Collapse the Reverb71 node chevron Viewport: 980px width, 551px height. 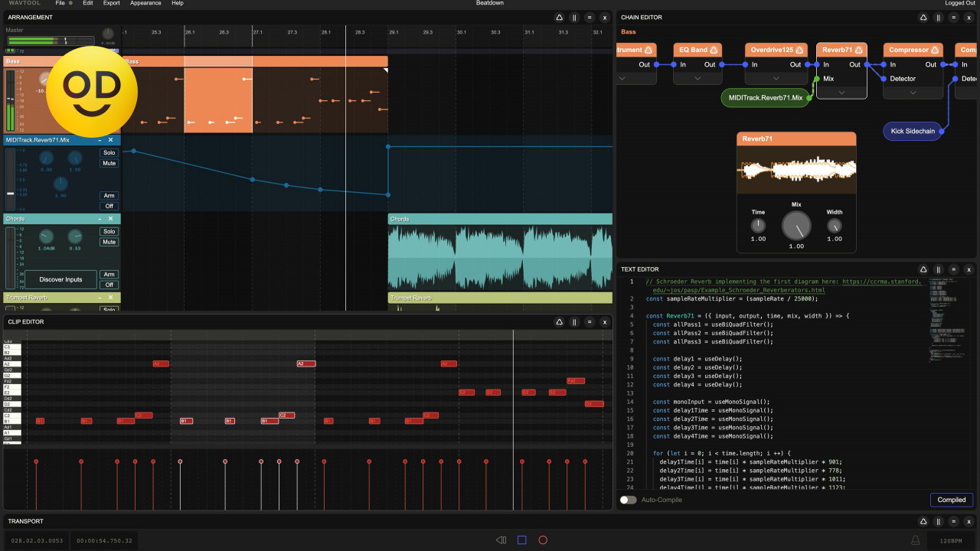pyautogui.click(x=841, y=93)
